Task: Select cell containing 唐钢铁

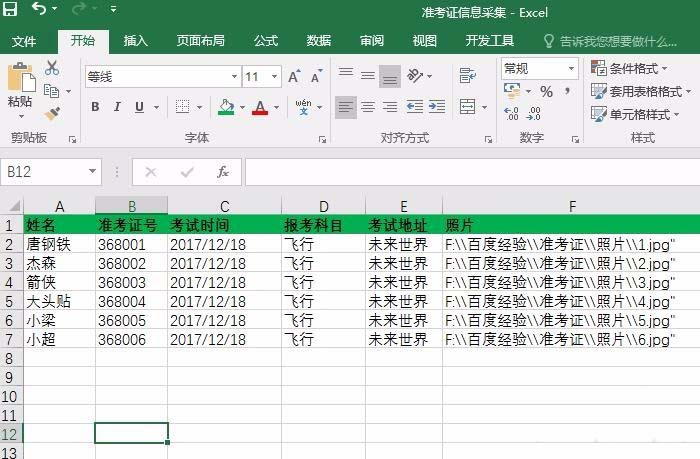Action: (x=59, y=244)
